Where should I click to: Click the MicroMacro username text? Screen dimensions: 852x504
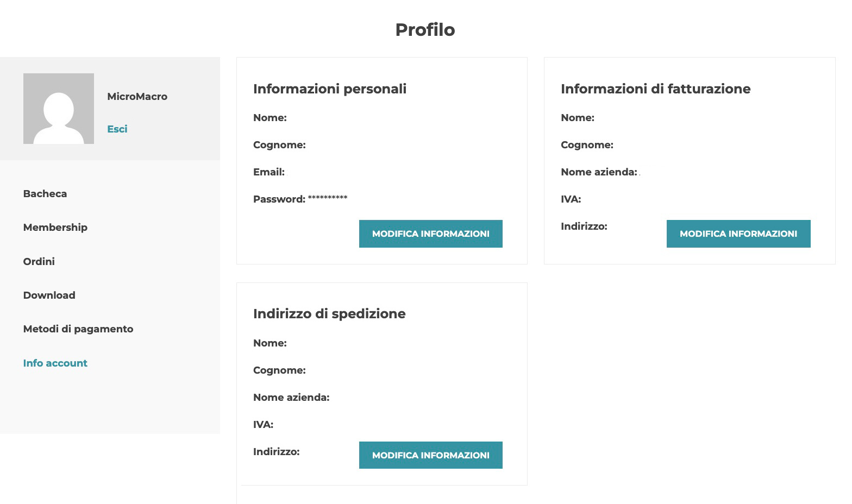tap(137, 97)
